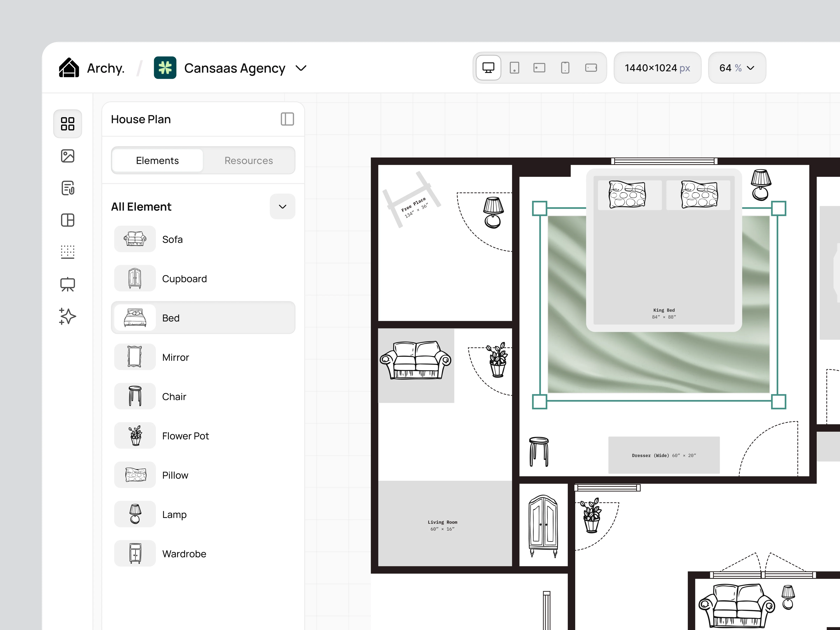
Task: Switch to tablet portrait device preview
Action: pyautogui.click(x=514, y=68)
